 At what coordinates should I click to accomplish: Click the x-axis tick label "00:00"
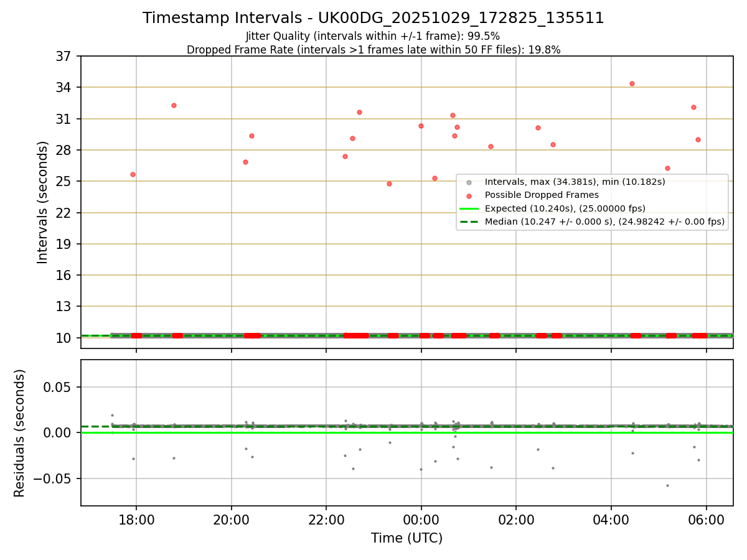421,520
